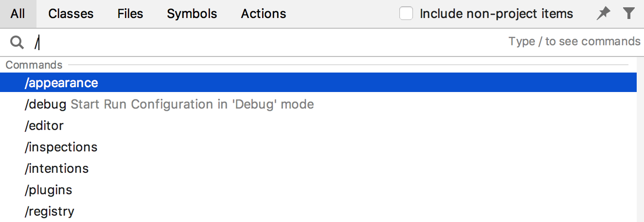The height and width of the screenshot is (222, 644).
Task: Click the results list vertical scrollbar
Action: (640, 146)
